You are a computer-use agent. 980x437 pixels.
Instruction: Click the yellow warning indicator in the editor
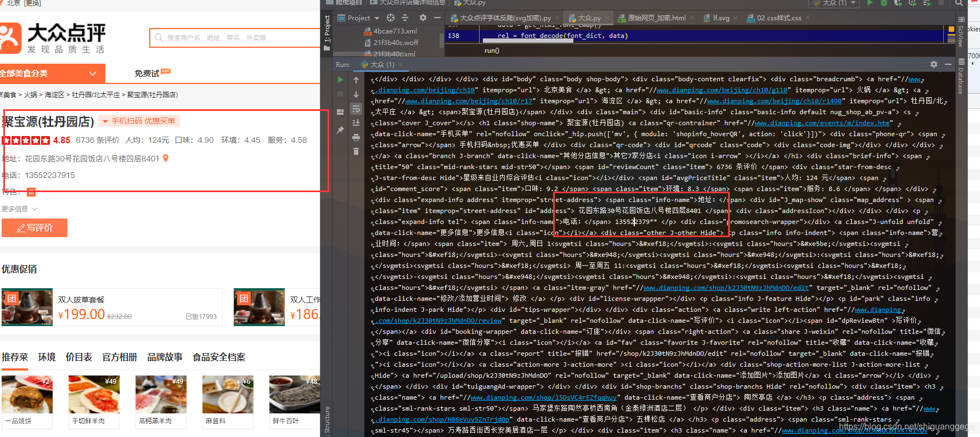coord(951,29)
